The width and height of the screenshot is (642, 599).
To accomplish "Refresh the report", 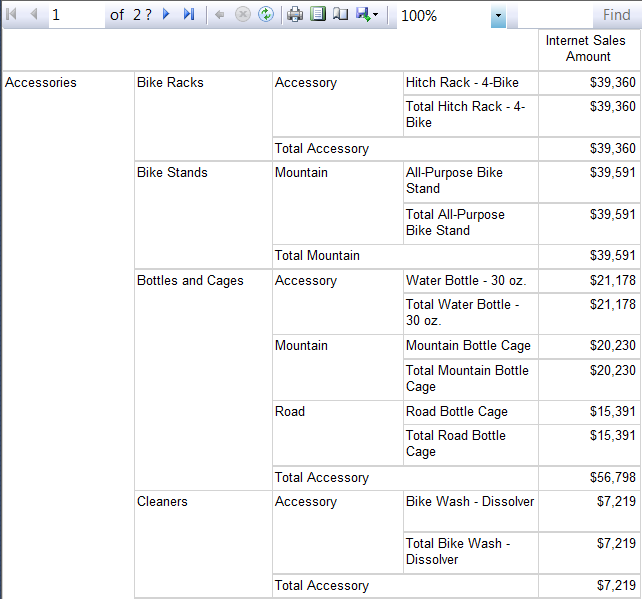I will [x=266, y=15].
